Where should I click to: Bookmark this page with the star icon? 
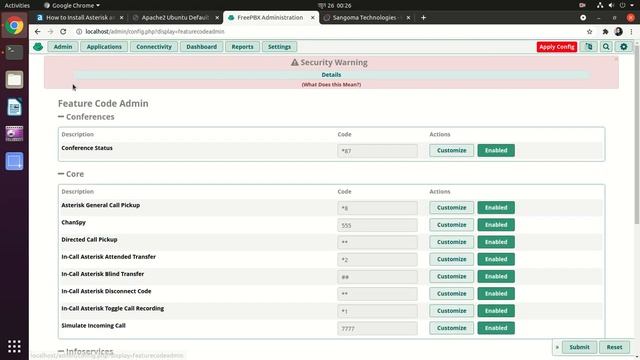[589, 31]
